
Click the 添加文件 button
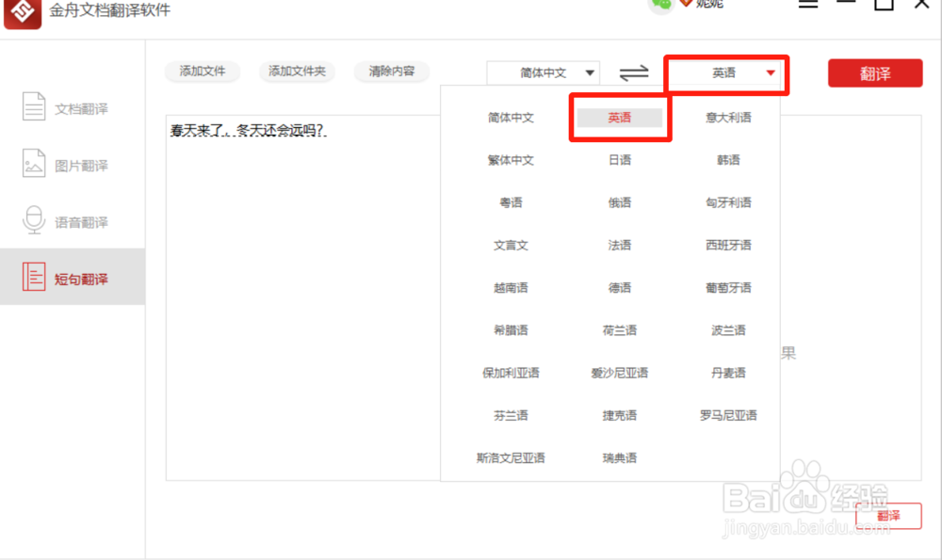click(x=203, y=72)
